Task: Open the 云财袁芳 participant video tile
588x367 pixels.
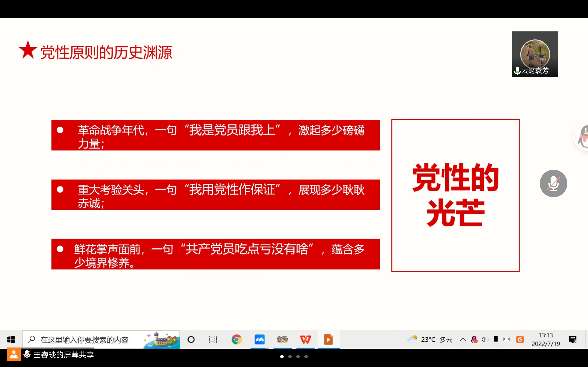Action: click(535, 54)
